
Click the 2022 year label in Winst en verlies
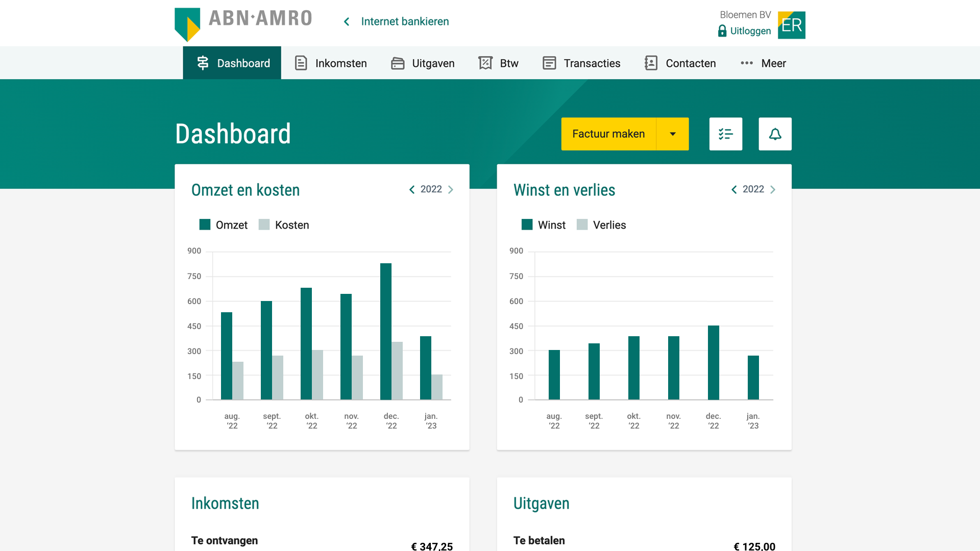[753, 189]
